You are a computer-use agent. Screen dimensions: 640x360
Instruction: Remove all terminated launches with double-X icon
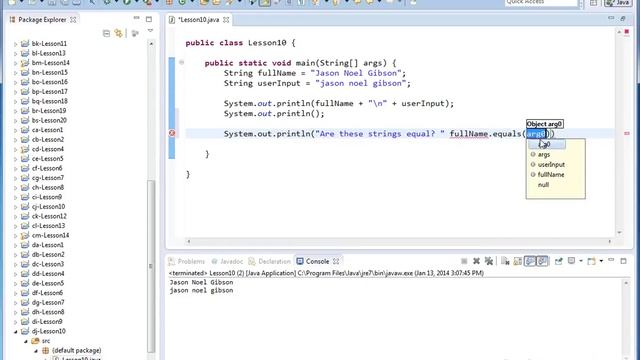pyautogui.click(x=489, y=261)
